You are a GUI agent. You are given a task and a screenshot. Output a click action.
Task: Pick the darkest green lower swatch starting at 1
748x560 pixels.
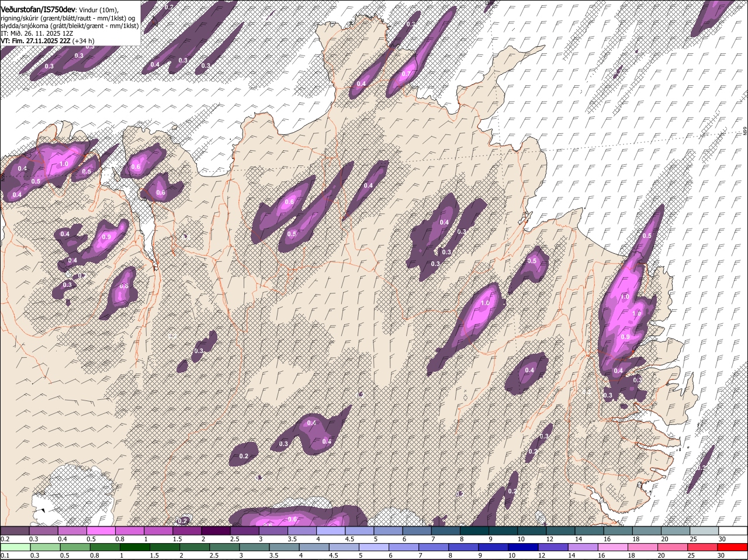135,547
